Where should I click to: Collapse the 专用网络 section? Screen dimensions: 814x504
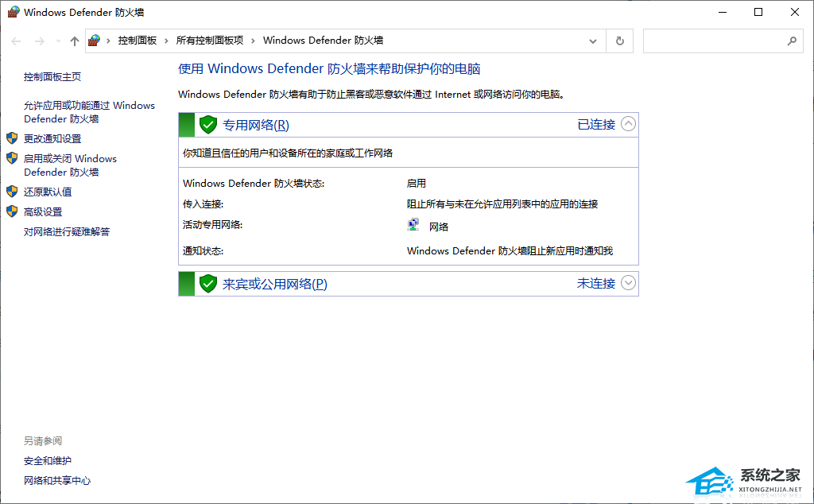coord(628,124)
